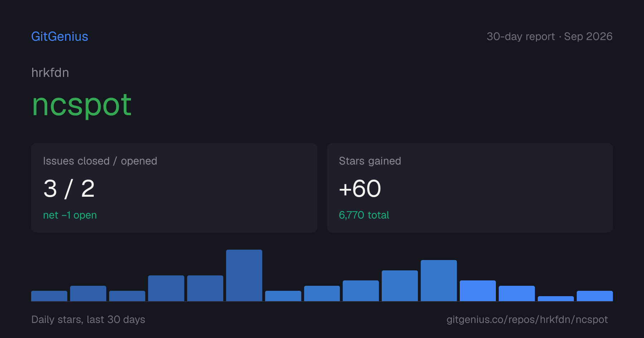Click the 3 / 2 issues count
The height and width of the screenshot is (338, 644).
(69, 188)
